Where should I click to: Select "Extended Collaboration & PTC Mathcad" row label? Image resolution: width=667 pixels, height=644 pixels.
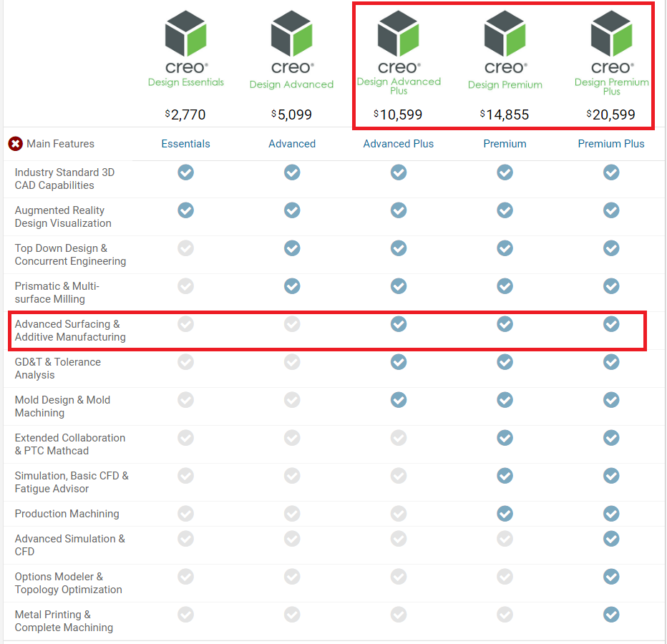click(69, 444)
